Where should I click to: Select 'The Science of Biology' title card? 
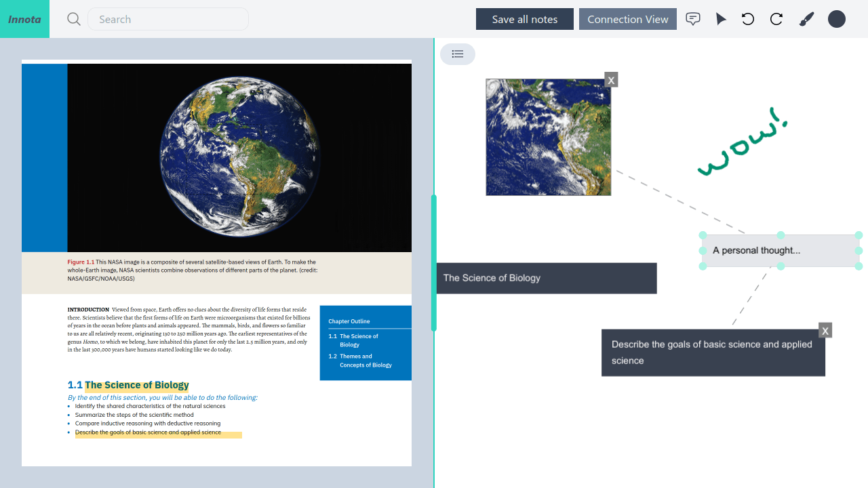[547, 278]
